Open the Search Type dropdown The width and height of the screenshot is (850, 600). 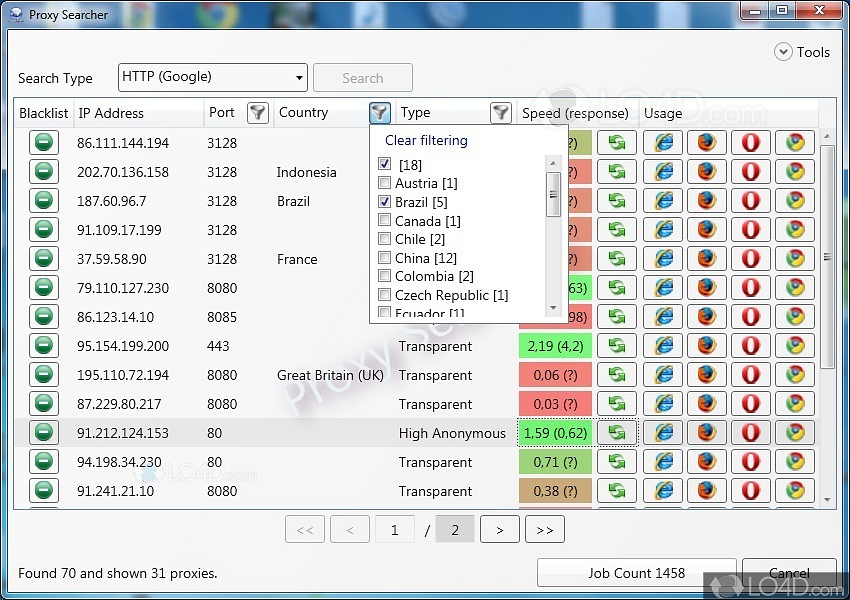click(x=212, y=77)
